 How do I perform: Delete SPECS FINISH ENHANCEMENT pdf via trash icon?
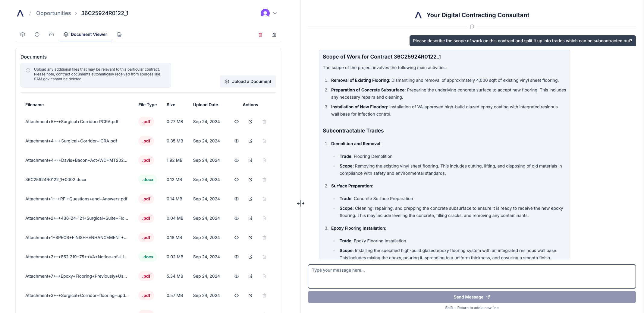point(264,238)
